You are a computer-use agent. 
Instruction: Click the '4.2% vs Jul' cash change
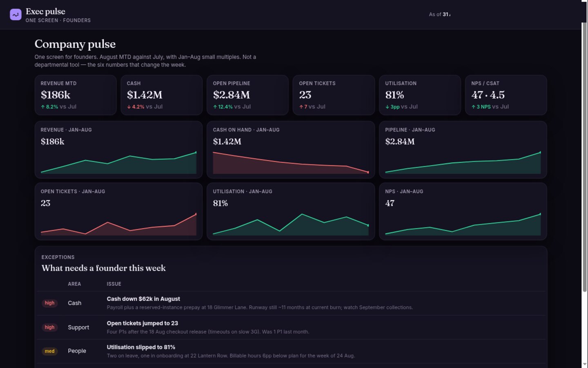pyautogui.click(x=145, y=107)
